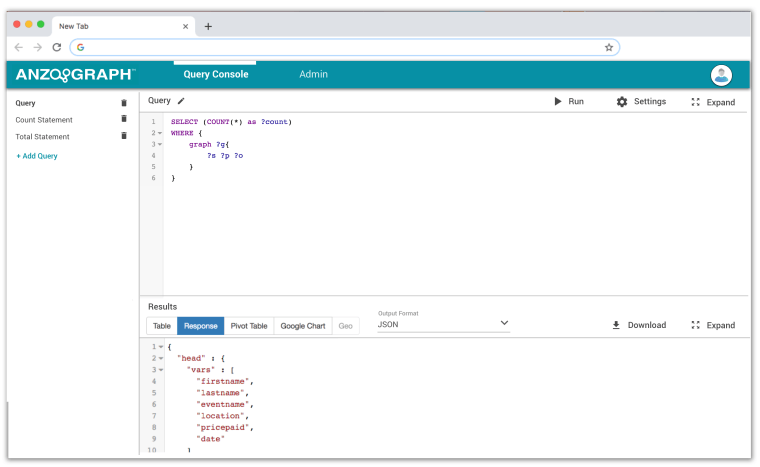The width and height of the screenshot is (760, 467).
Task: Go forward in browser history
Action: pyautogui.click(x=37, y=47)
